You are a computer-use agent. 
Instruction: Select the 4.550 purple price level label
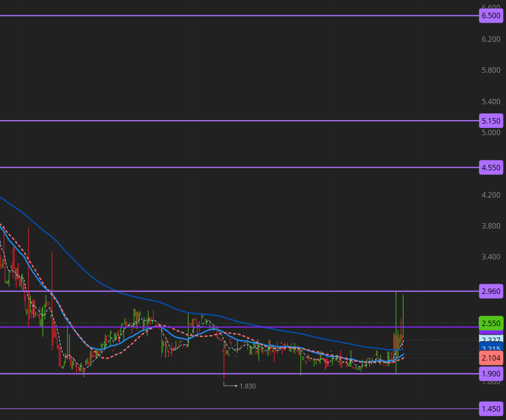(x=491, y=167)
